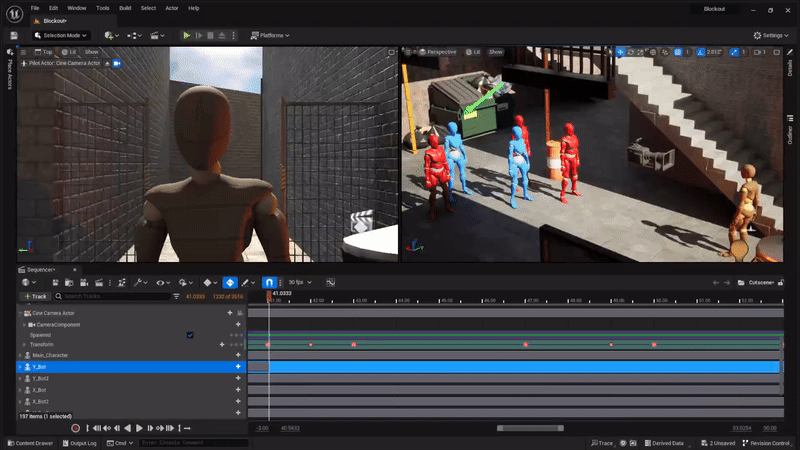Open the Build menu
Screen dimensions: 800x450
point(125,8)
